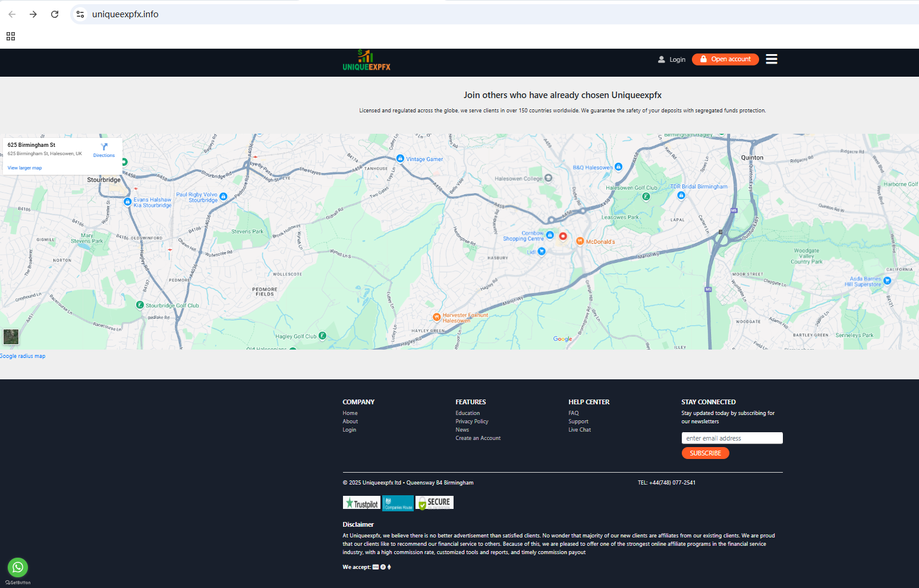Focus the enter email address field
The width and height of the screenshot is (919, 588).
[x=732, y=438]
